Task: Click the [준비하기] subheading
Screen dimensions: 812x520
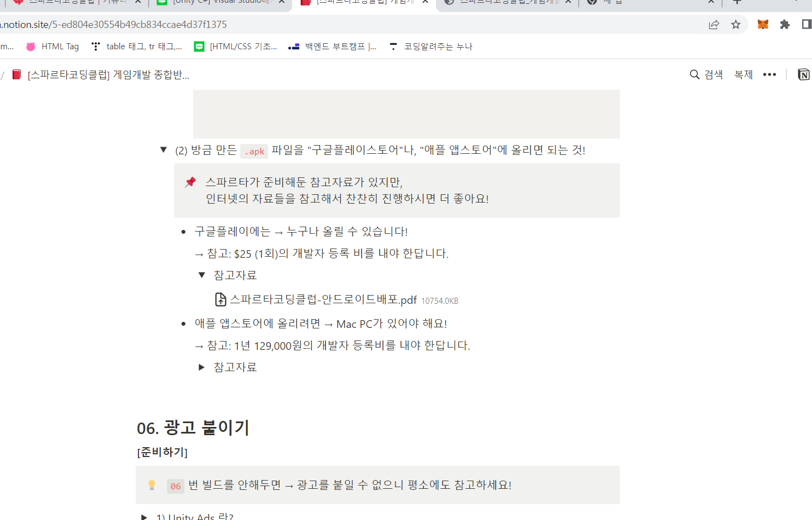Action: (162, 452)
